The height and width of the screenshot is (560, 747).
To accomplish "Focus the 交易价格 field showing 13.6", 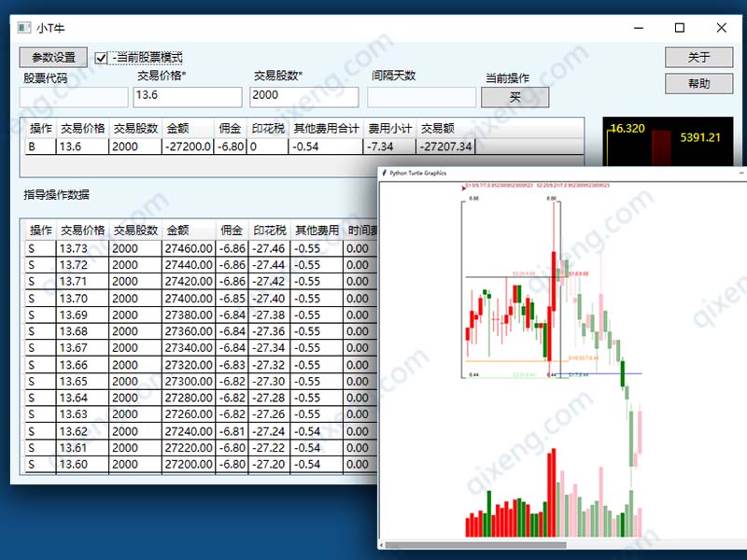I will [x=188, y=97].
